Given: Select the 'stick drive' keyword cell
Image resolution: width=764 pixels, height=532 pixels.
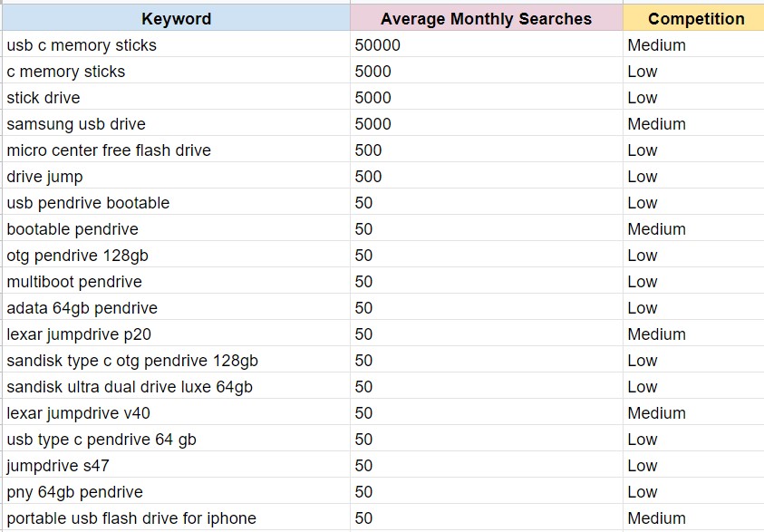Looking at the screenshot, I should (44, 98).
